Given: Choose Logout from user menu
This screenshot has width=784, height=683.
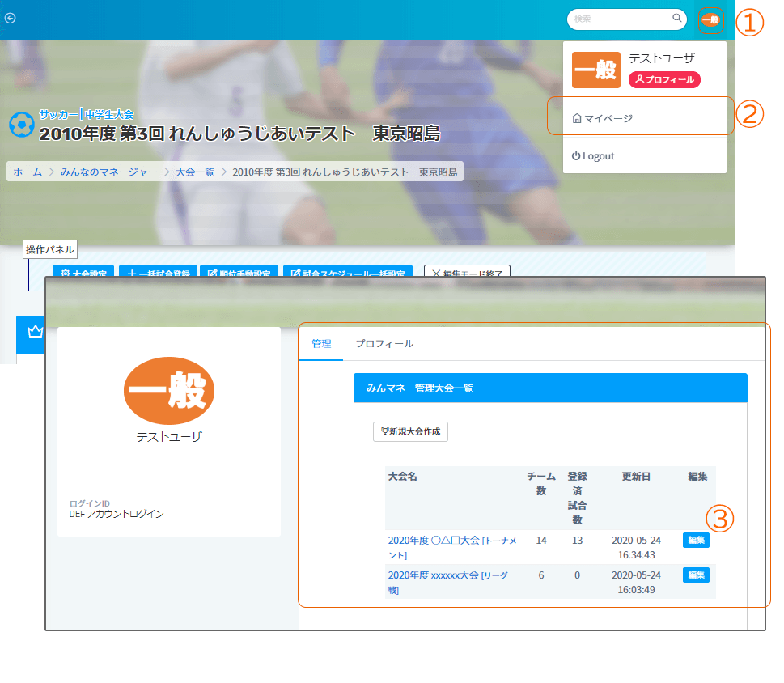Looking at the screenshot, I should 593,156.
